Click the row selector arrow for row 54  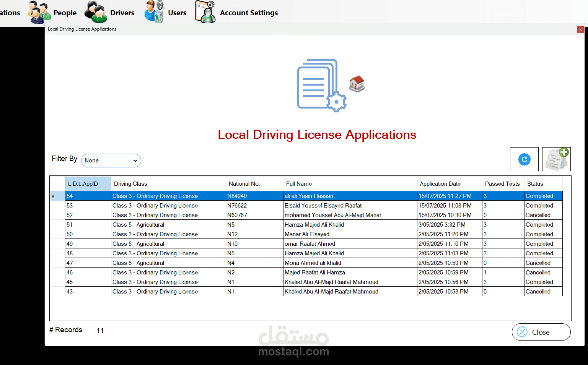click(x=54, y=196)
